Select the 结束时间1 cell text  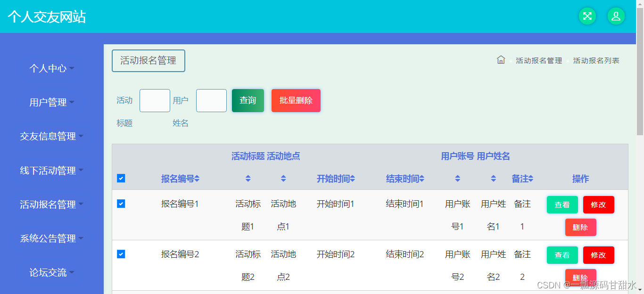point(405,204)
